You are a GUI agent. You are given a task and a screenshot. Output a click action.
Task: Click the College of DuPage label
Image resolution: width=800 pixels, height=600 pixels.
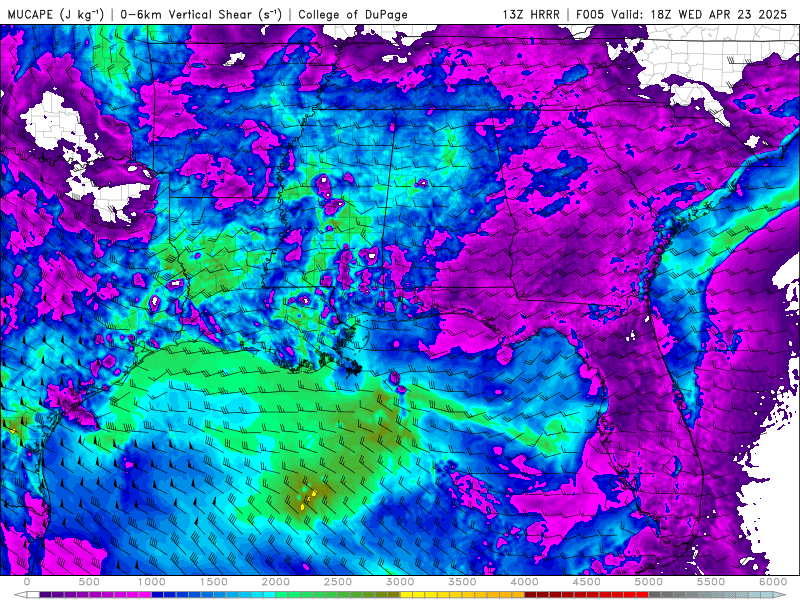353,14
